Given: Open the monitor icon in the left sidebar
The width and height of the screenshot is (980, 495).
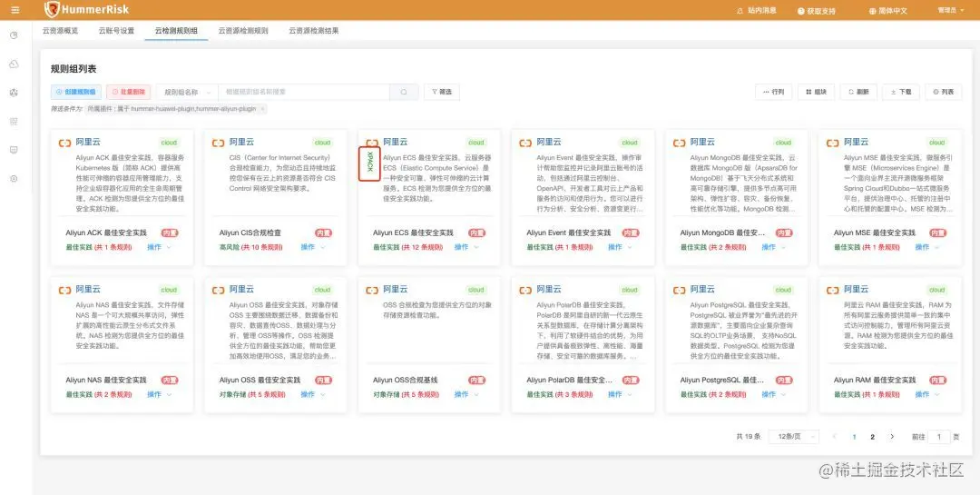Looking at the screenshot, I should [x=15, y=150].
